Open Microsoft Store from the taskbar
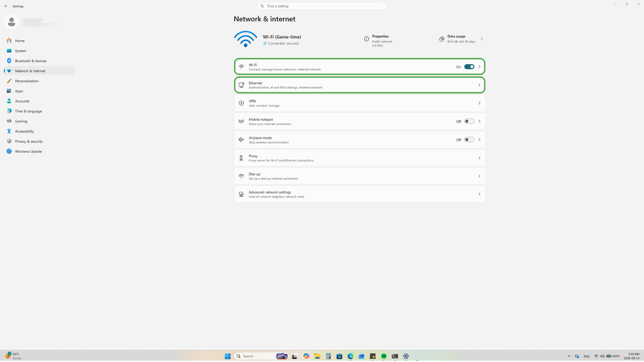The width and height of the screenshot is (644, 362). click(x=339, y=356)
